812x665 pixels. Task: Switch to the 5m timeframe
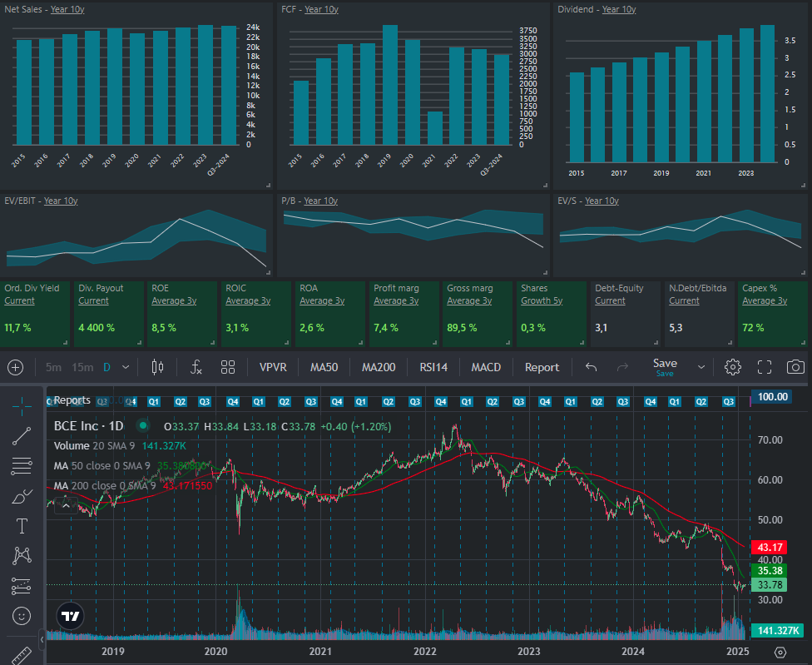[53, 367]
